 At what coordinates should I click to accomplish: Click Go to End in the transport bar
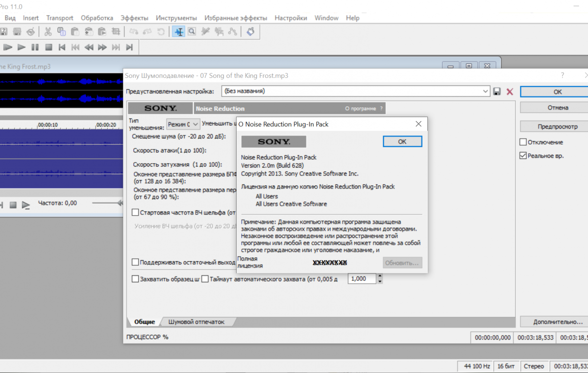(129, 48)
